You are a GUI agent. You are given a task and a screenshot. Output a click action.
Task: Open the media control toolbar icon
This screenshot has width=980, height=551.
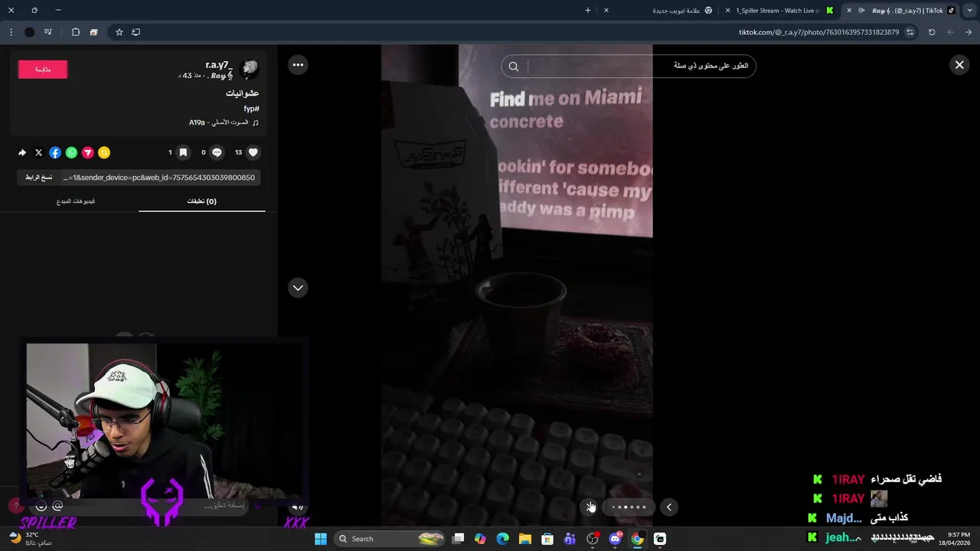coord(48,32)
